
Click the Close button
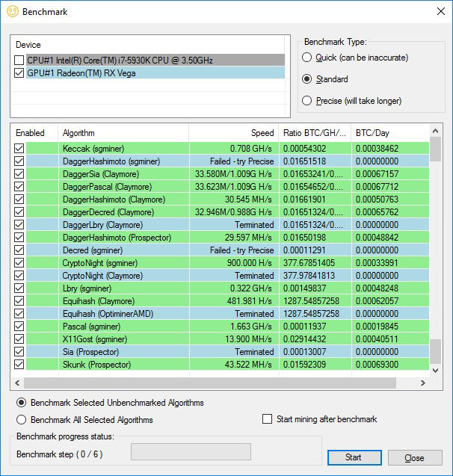415,457
